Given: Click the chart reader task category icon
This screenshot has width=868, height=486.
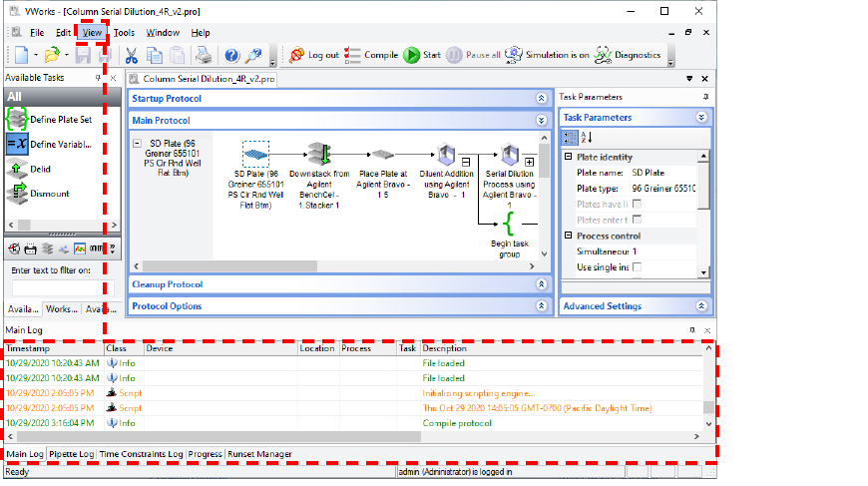Looking at the screenshot, I should click(x=80, y=249).
